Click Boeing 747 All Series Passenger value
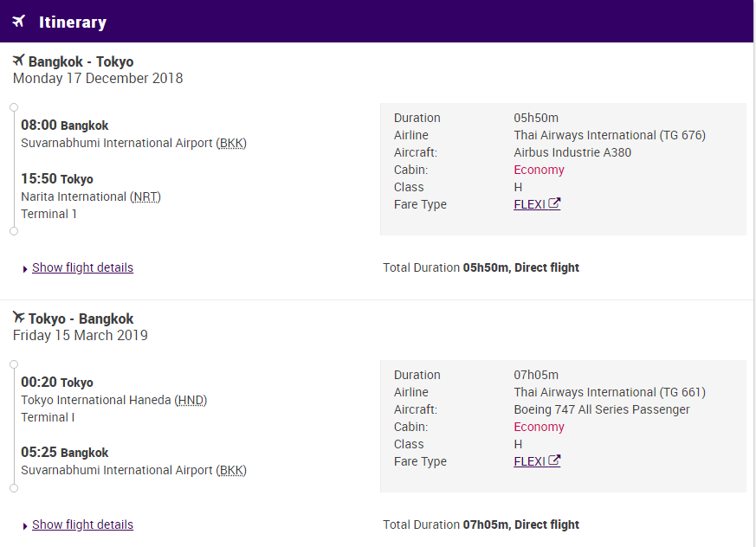The width and height of the screenshot is (756, 547). pyautogui.click(x=602, y=409)
